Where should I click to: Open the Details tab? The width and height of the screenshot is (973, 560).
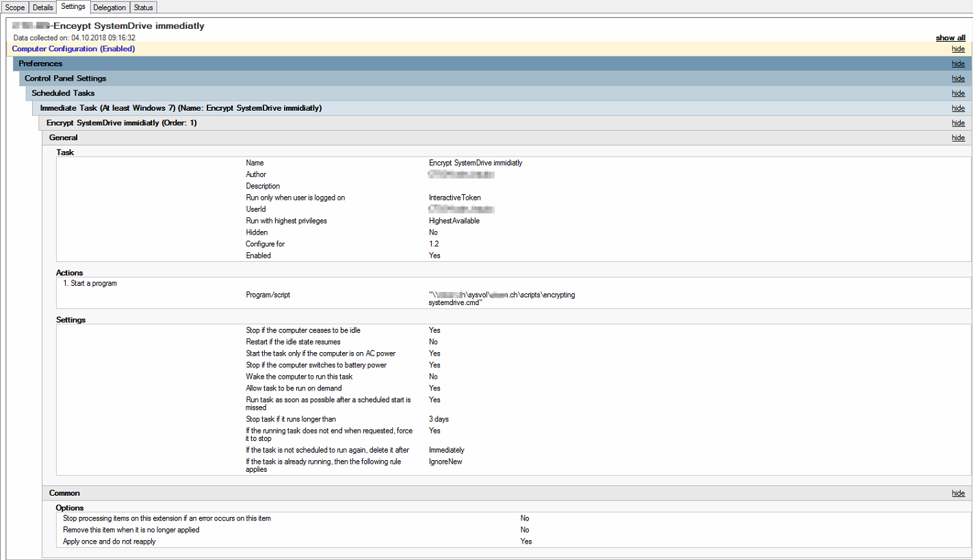(x=42, y=8)
